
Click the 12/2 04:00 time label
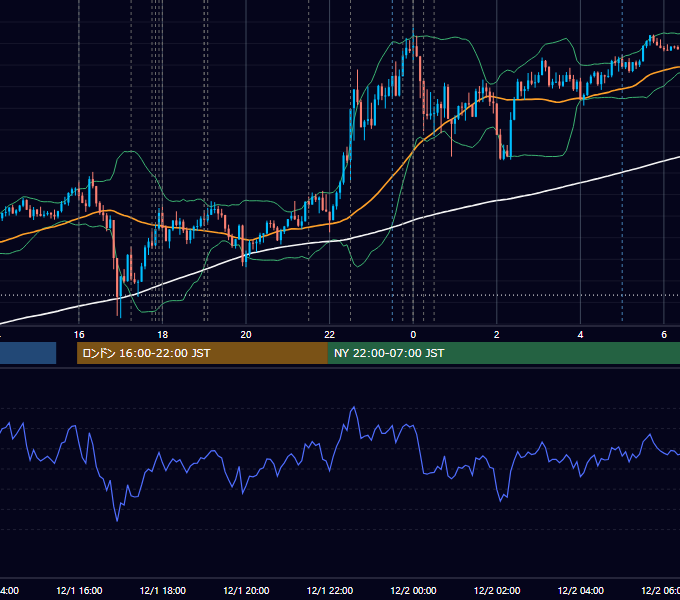(x=581, y=590)
